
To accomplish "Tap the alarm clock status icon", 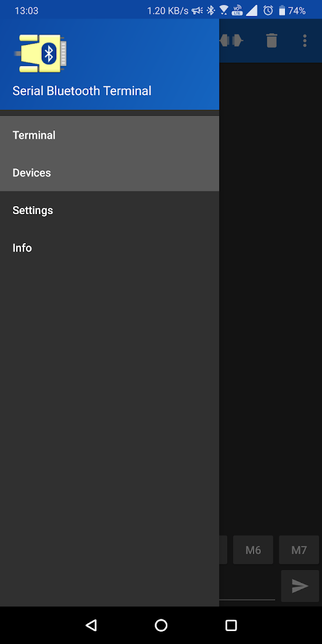I will [x=268, y=10].
